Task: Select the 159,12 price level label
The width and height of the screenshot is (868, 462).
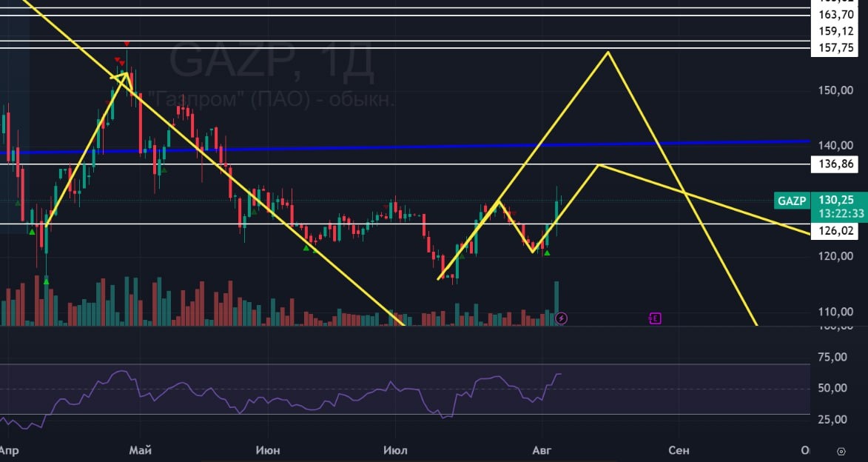Action: [835, 31]
